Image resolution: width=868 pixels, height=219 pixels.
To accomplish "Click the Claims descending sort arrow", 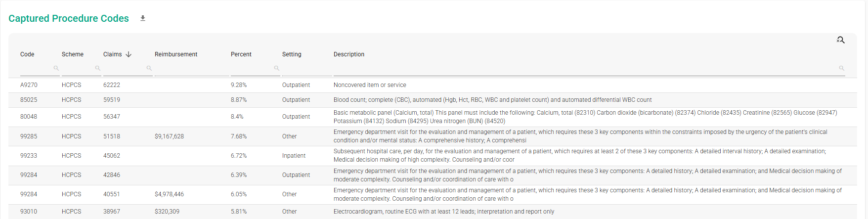I will [129, 54].
